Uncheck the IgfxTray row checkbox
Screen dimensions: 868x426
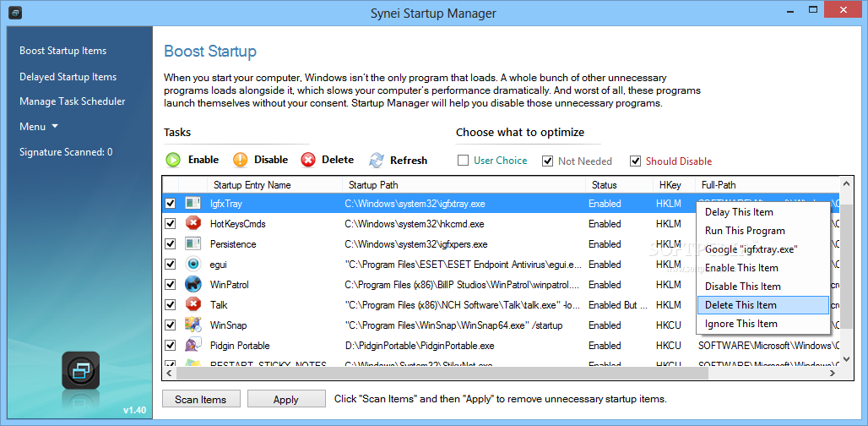[171, 204]
